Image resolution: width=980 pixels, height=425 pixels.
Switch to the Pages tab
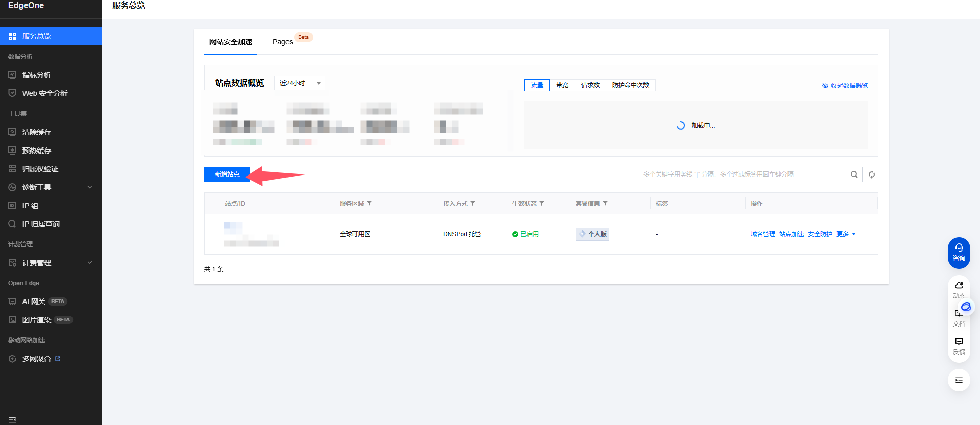[282, 42]
